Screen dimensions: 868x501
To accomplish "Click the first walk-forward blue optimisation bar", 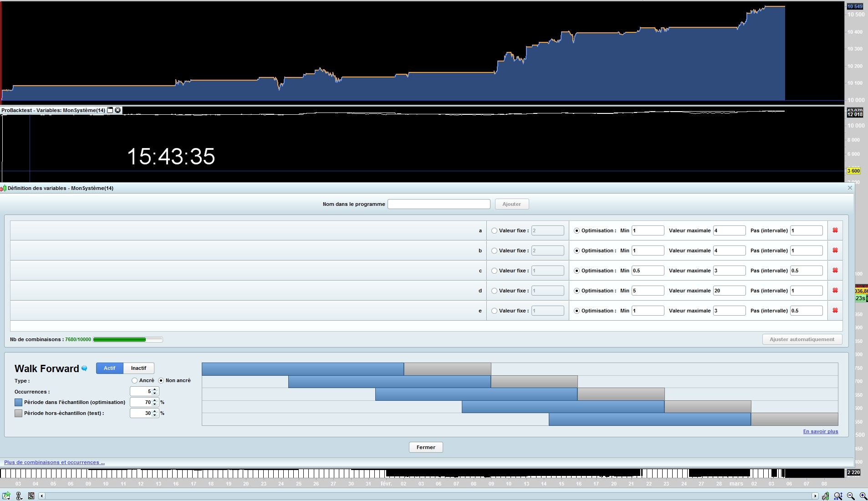I will tap(303, 369).
